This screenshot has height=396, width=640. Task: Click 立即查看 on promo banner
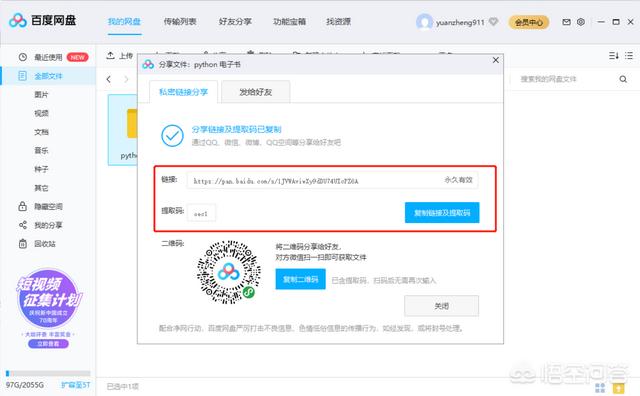48,344
